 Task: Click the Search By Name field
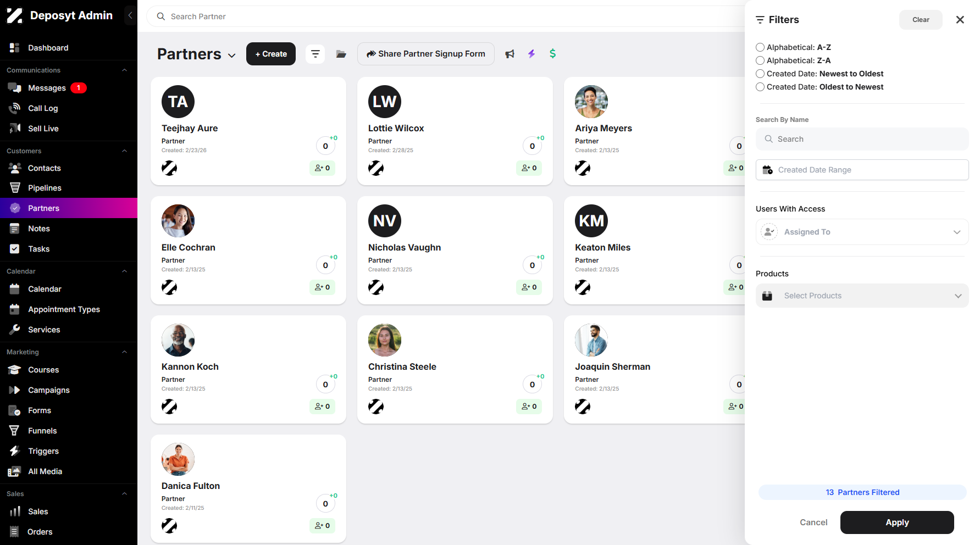[862, 139]
